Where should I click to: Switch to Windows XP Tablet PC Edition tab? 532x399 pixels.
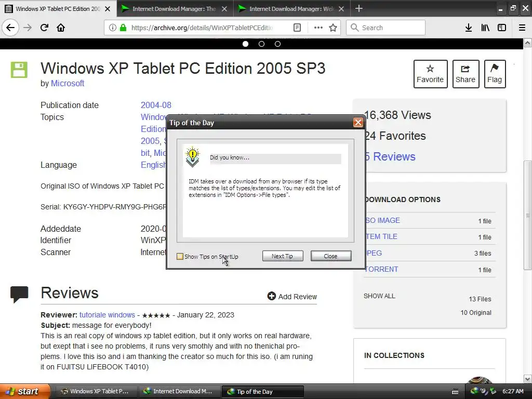tap(58, 8)
